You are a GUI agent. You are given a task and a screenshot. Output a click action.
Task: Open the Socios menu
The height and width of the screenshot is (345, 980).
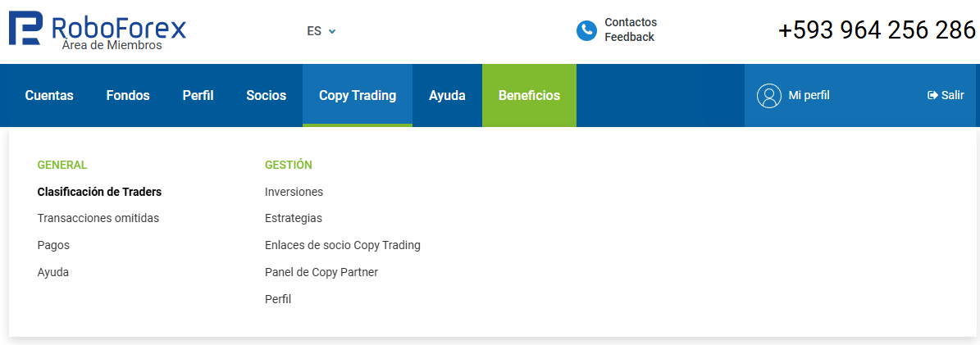[267, 96]
